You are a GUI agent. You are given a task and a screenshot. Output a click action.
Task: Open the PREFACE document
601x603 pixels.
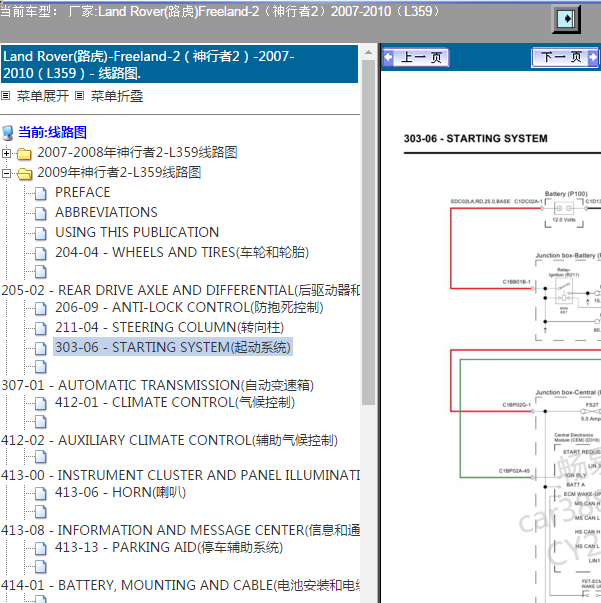[83, 192]
